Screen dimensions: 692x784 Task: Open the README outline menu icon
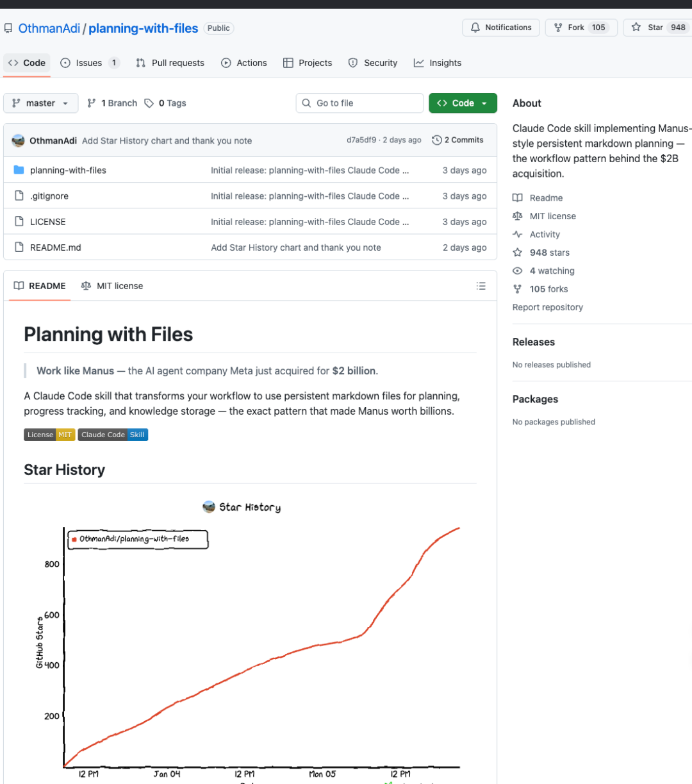481,286
